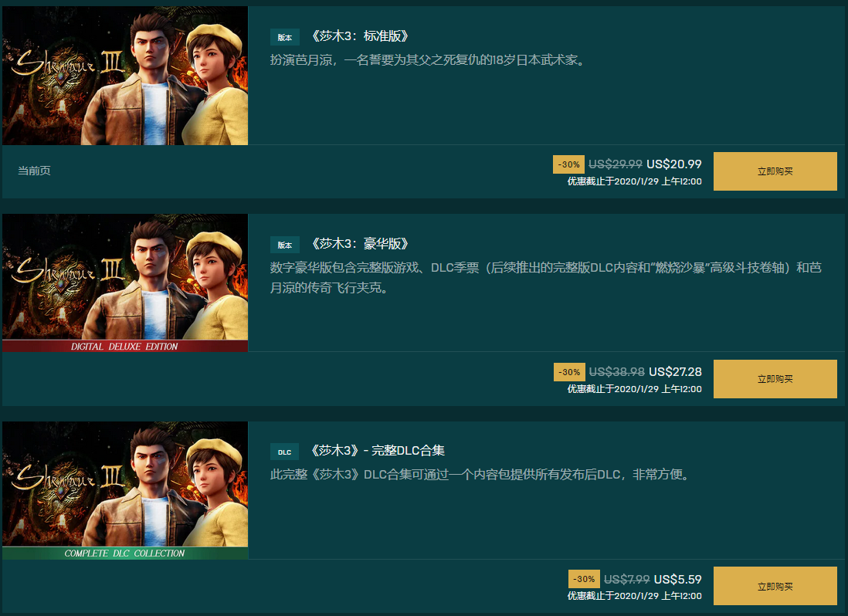Open the Digital Deluxe Edition cover art
This screenshot has width=848, height=616.
coord(125,283)
